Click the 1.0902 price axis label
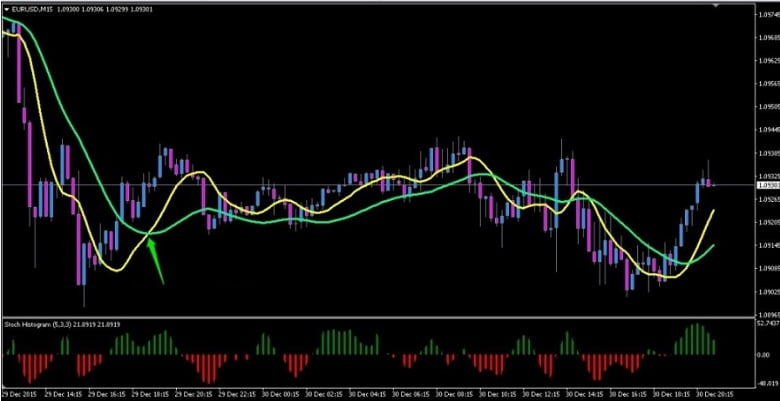Viewport: 780px width, 401px height. point(768,292)
